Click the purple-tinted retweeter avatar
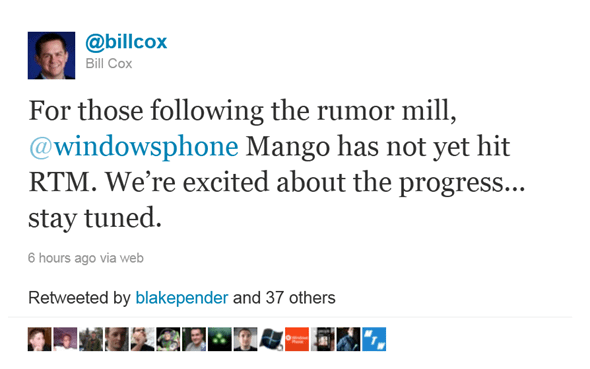Screen dimensions: 590x369 click(x=65, y=339)
